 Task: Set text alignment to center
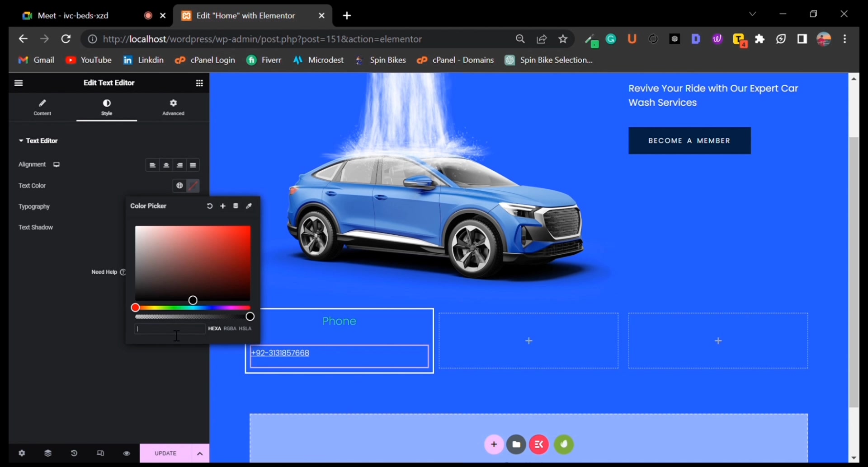(166, 165)
